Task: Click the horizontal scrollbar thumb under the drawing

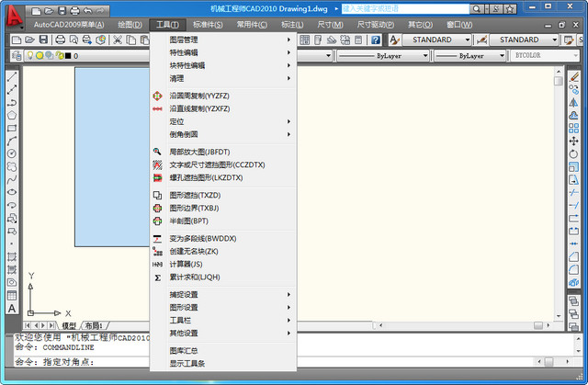Action: coord(538,325)
